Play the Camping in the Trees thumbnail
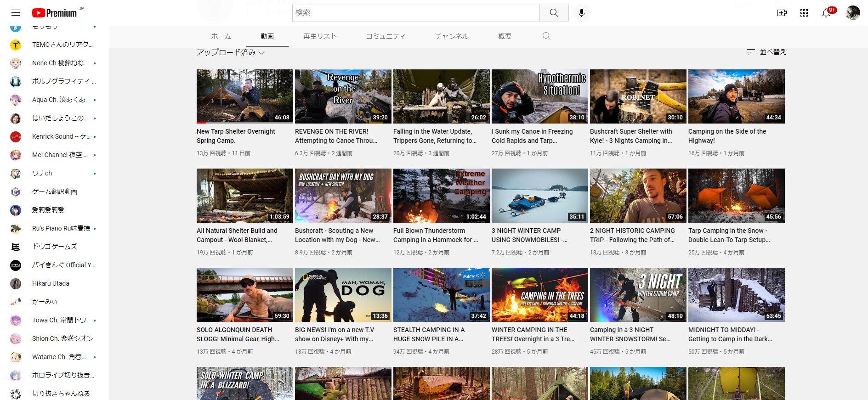 [x=540, y=295]
